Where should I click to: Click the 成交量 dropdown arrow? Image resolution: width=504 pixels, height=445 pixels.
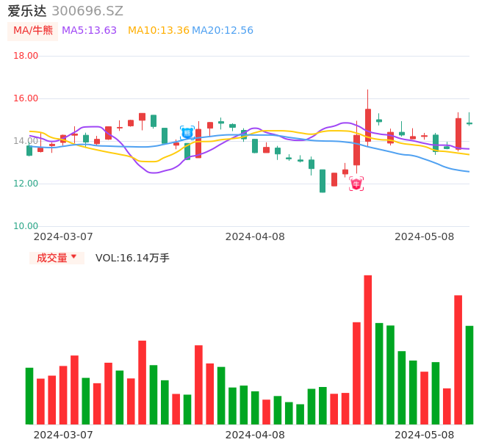73,257
